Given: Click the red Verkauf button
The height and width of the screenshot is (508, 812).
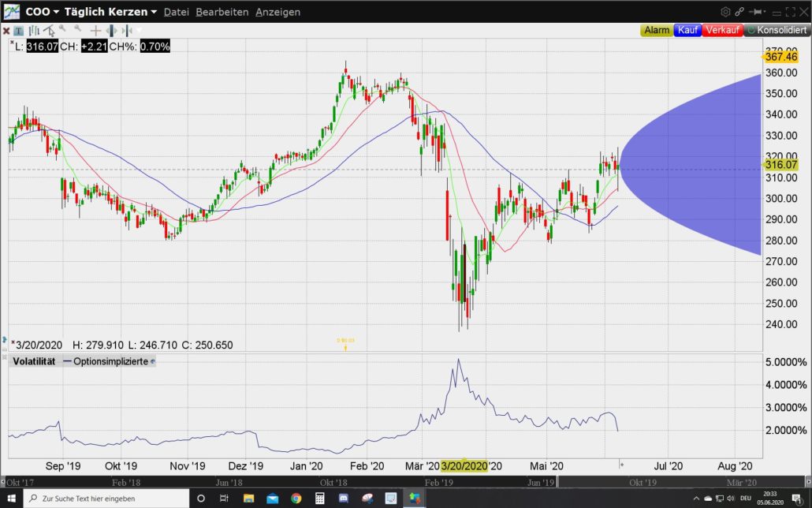Looking at the screenshot, I should coord(722,31).
